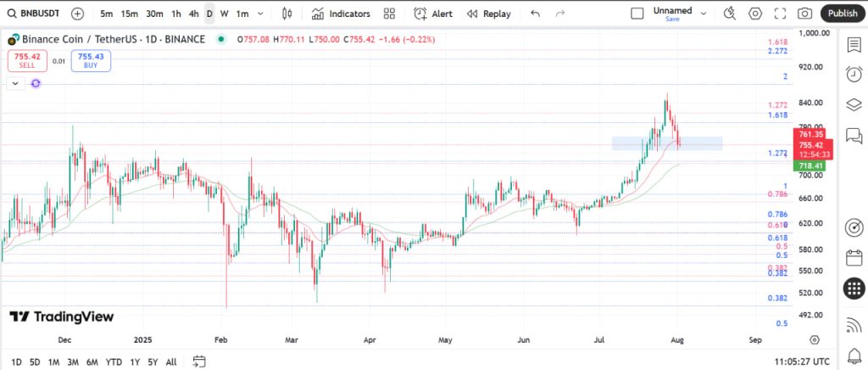Set range to All
The width and height of the screenshot is (868, 370).
171,362
